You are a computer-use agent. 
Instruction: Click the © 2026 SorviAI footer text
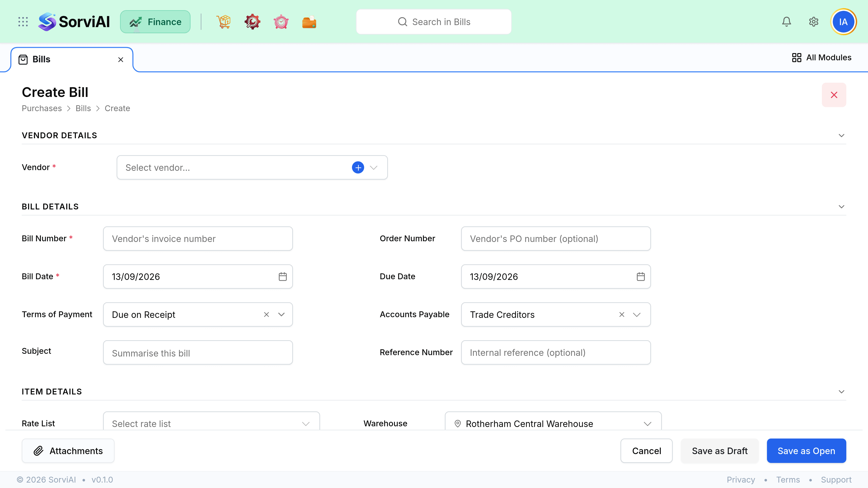coord(47,480)
